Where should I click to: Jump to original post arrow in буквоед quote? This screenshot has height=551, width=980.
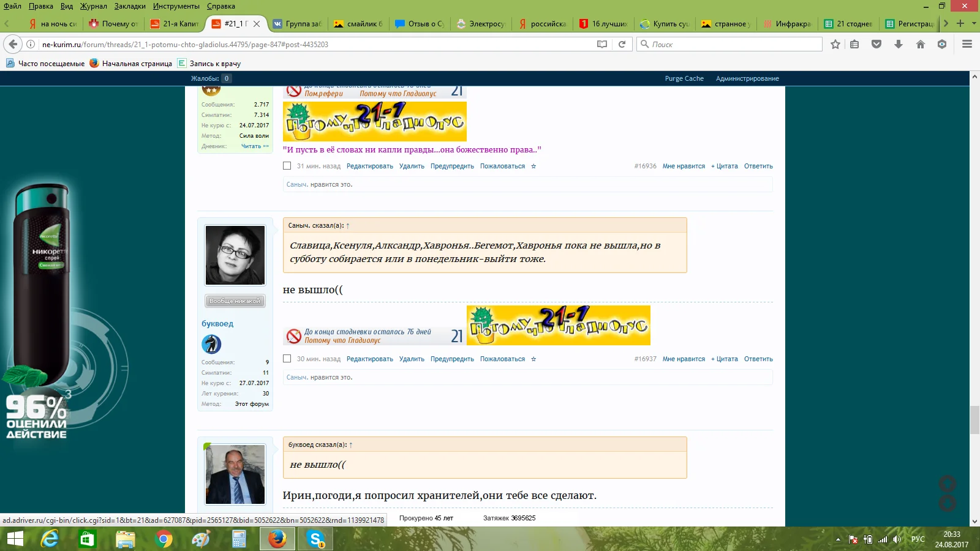(x=351, y=444)
